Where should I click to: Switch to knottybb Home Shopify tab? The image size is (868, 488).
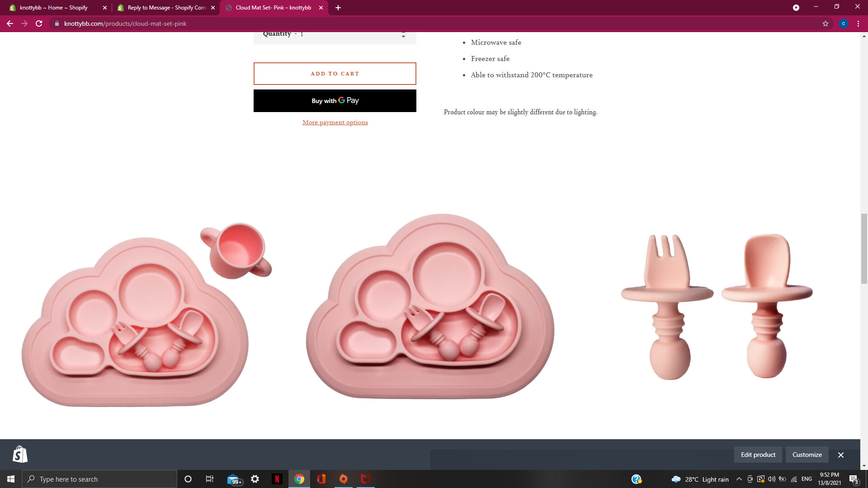click(x=53, y=8)
